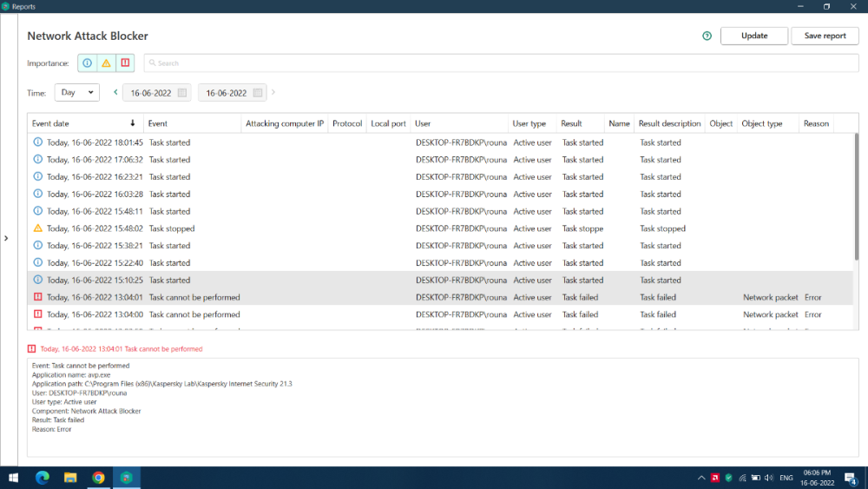Click critical icon of the 13:04:01 event
The height and width of the screenshot is (489, 868).
coord(37,297)
